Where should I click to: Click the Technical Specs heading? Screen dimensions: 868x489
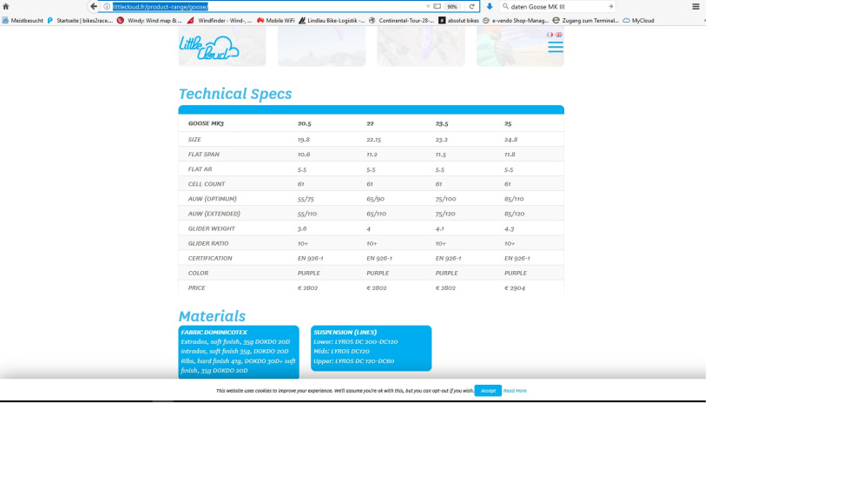click(234, 94)
